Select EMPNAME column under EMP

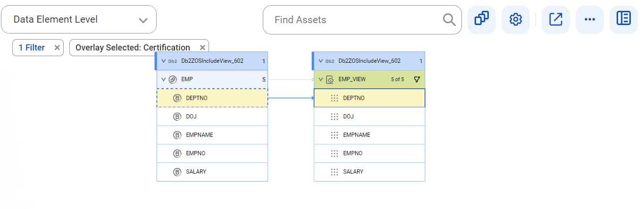coord(212,135)
